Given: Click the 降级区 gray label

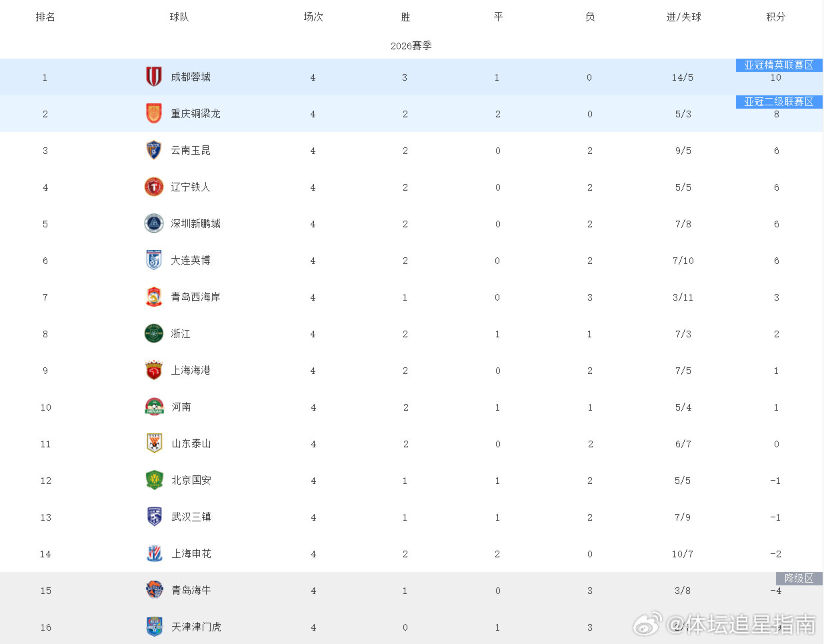Looking at the screenshot, I should pyautogui.click(x=799, y=579).
